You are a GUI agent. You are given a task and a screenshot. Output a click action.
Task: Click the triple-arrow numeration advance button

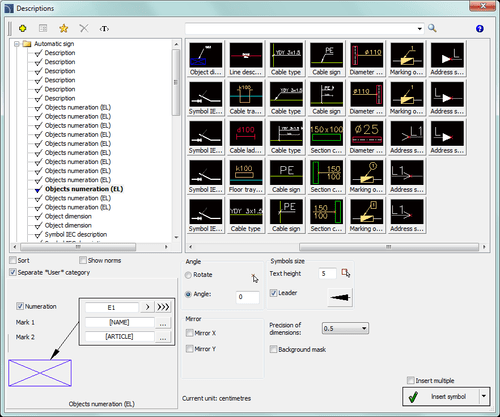[163, 307]
